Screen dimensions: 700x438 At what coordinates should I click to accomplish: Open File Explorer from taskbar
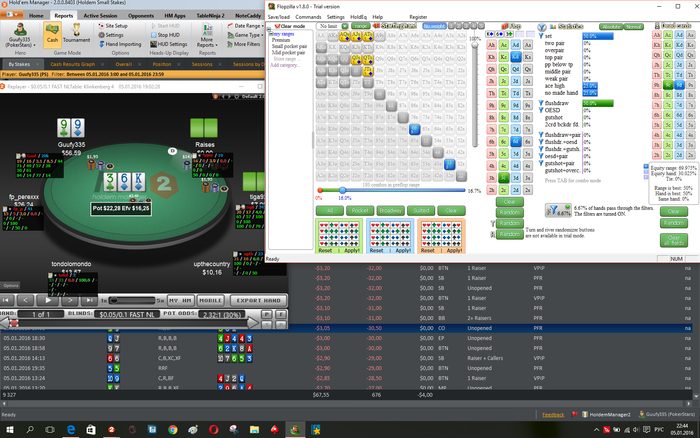254,430
